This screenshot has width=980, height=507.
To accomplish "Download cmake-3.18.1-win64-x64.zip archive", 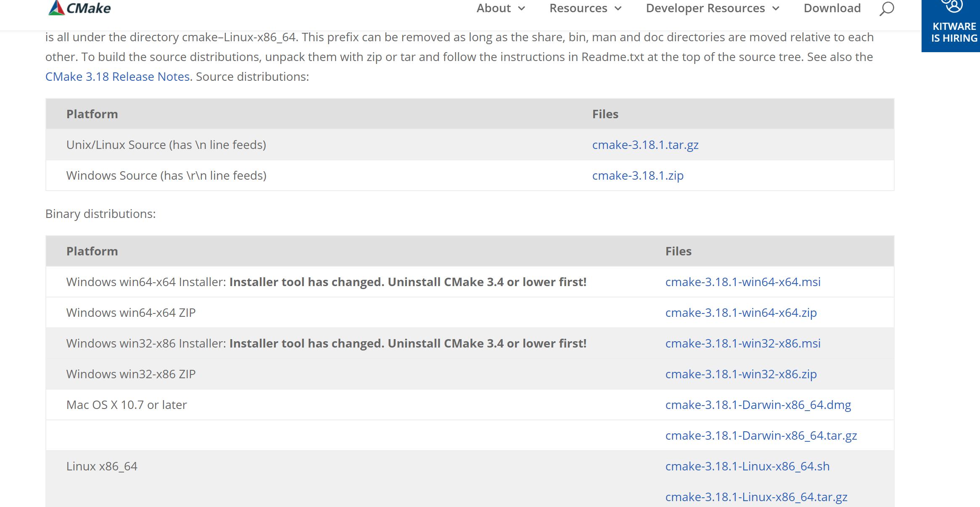I will coord(741,313).
